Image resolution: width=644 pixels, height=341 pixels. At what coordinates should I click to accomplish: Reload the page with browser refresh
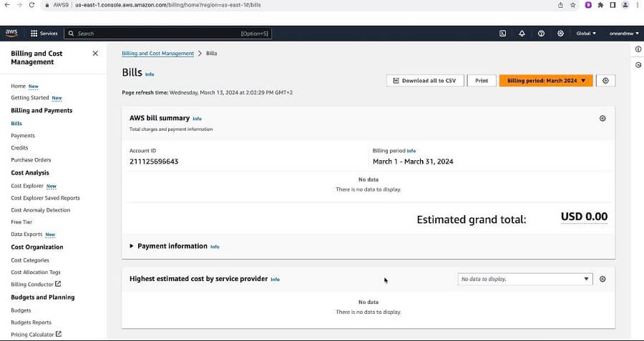pos(32,5)
